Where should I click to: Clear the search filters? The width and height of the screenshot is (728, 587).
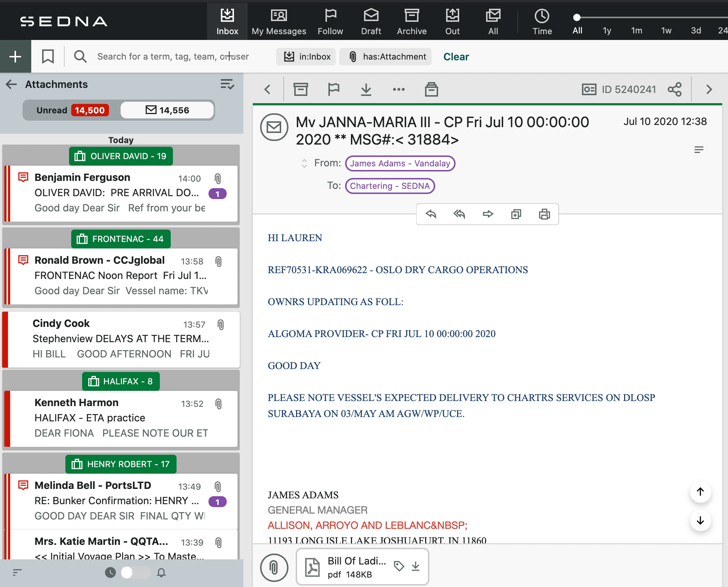click(456, 57)
